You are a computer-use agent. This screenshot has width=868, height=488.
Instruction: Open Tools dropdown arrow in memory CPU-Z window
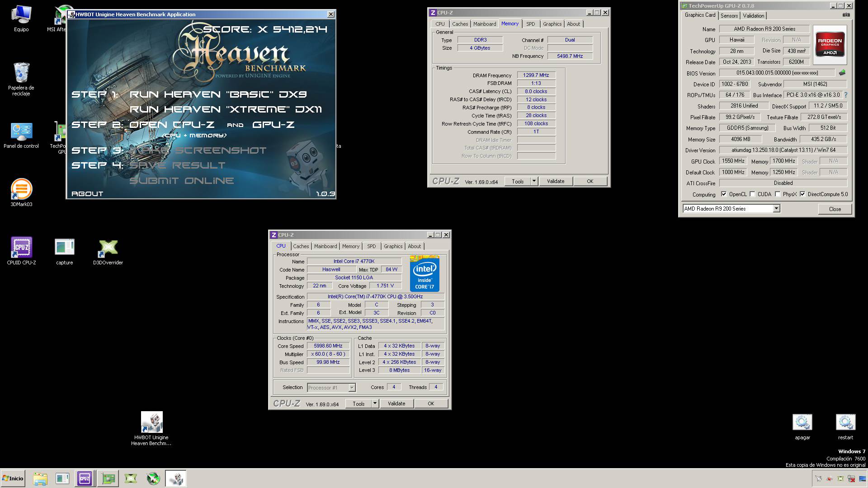tap(534, 181)
